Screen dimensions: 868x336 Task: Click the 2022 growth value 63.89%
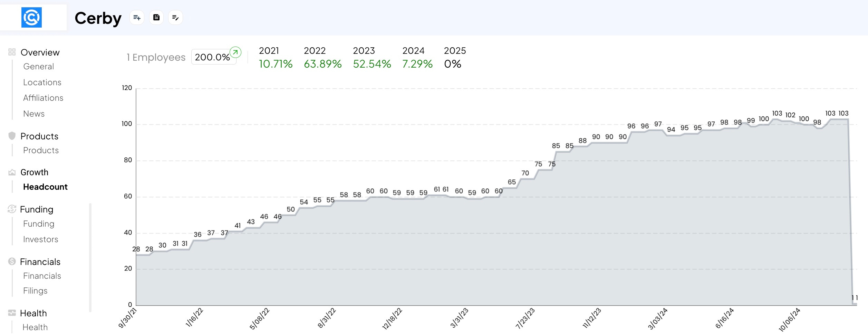323,64
